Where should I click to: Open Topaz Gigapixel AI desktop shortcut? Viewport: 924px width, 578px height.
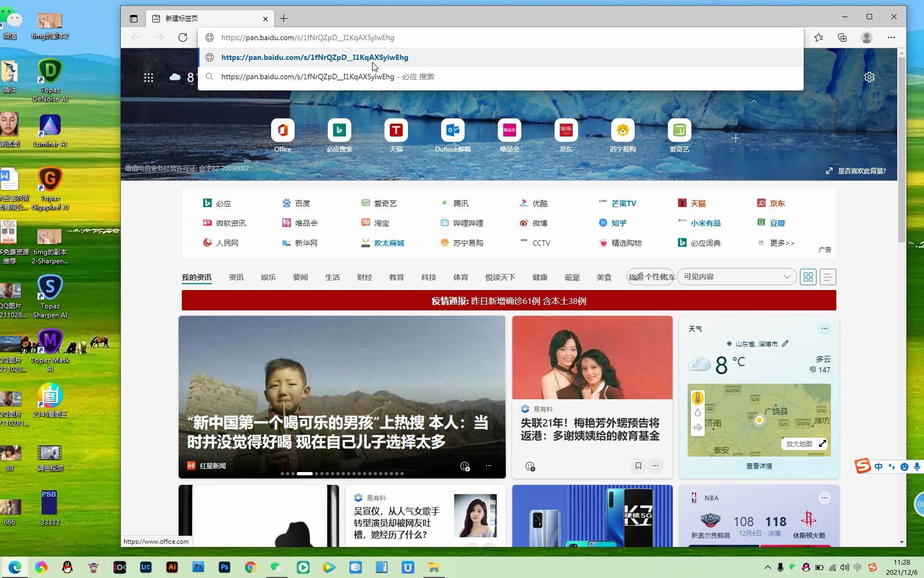[50, 189]
